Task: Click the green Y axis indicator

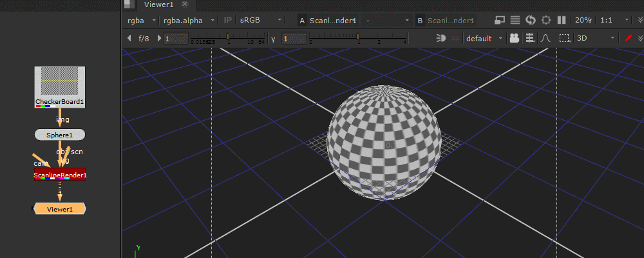Action: coord(137,250)
